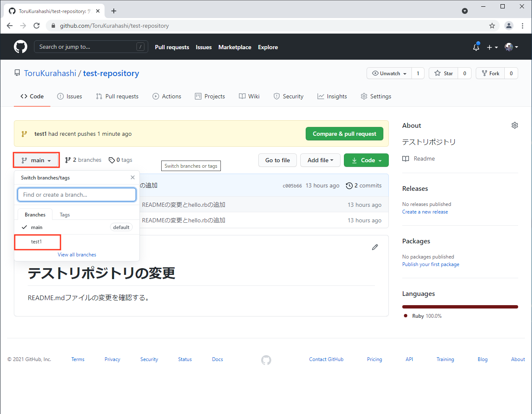Open the green Code download dropdown

click(366, 160)
